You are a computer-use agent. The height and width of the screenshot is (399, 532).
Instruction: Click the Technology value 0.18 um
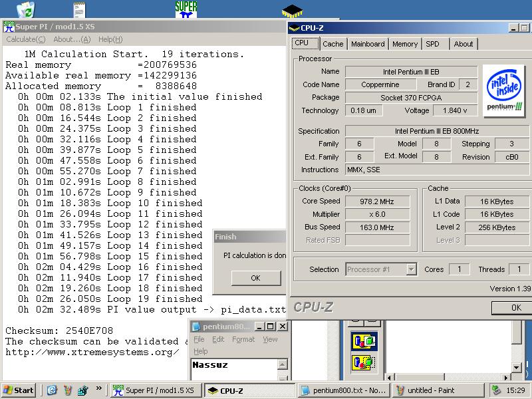coord(364,110)
